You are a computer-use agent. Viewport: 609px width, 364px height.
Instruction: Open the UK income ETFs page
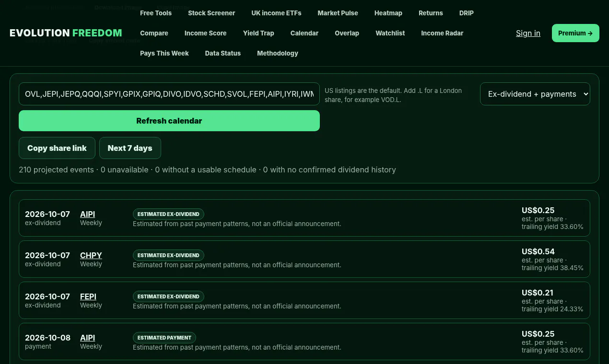click(276, 13)
